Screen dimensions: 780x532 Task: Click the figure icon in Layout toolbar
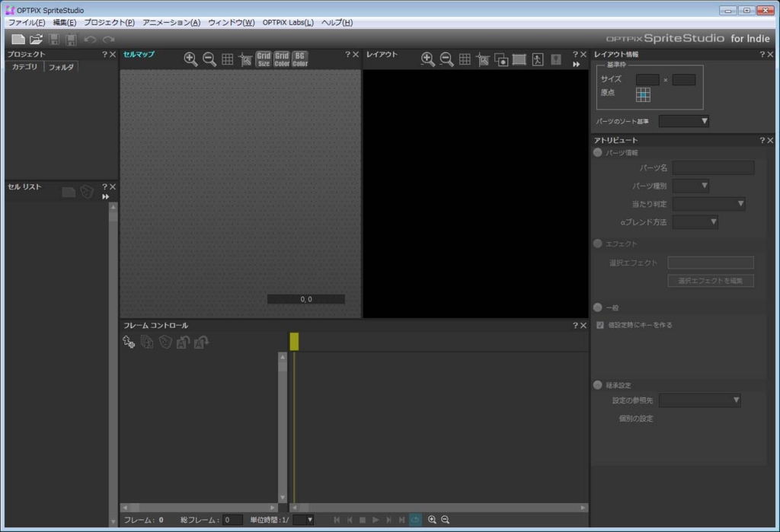pos(538,59)
